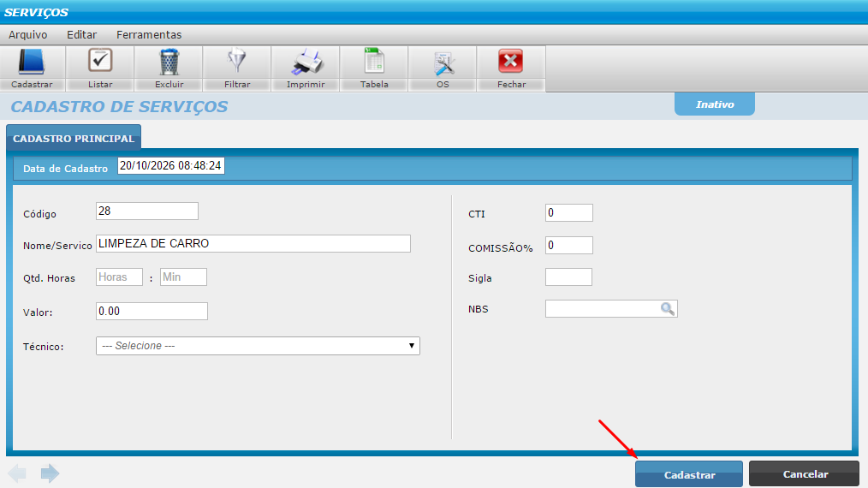868x488 pixels.
Task: Open the Cadastrar book icon in toolbar
Action: click(x=32, y=62)
